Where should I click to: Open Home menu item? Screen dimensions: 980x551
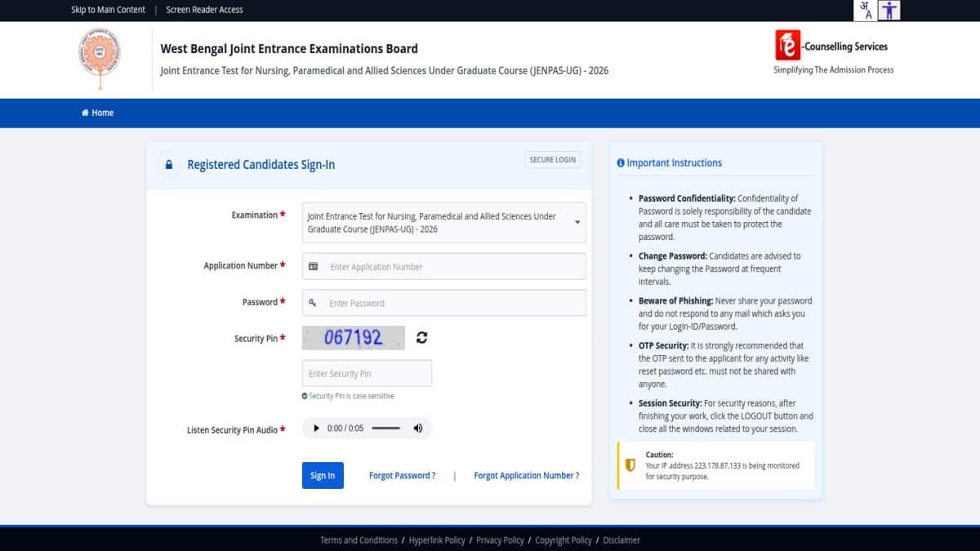click(97, 113)
